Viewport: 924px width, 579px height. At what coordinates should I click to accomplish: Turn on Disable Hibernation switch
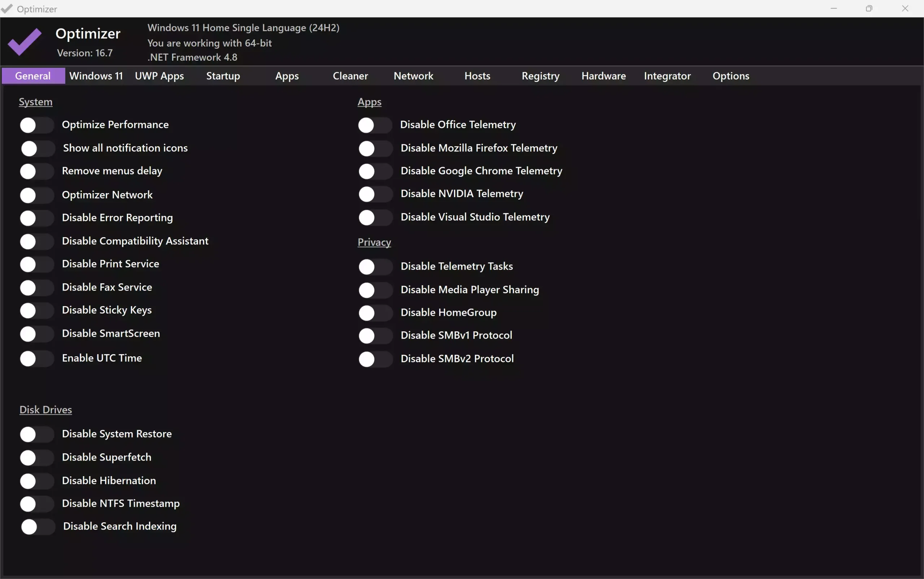(x=36, y=481)
